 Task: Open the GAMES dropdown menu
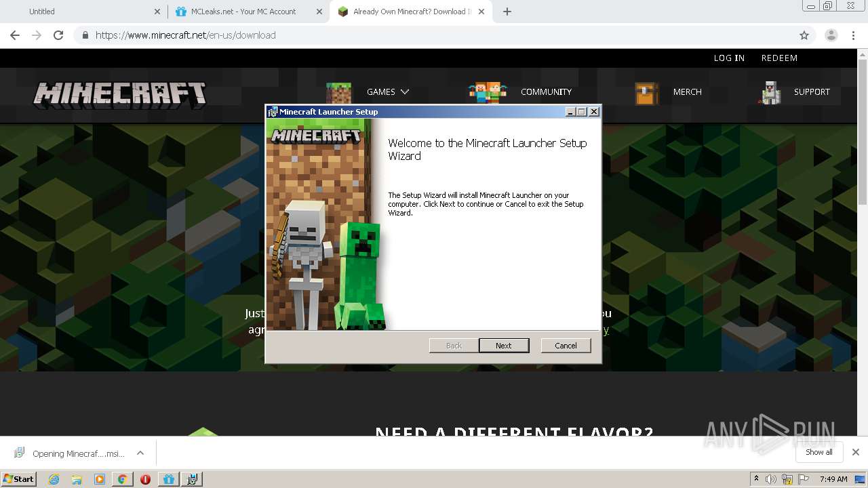(388, 91)
